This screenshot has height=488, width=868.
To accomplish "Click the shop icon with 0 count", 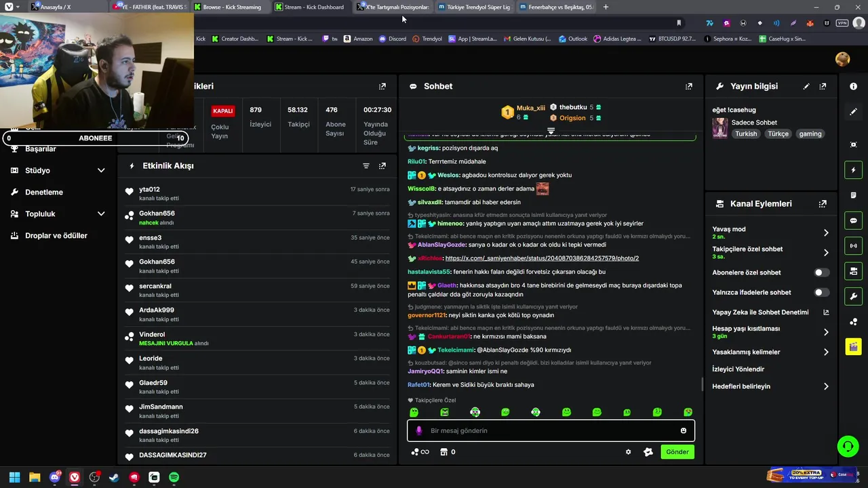I will pos(447,452).
